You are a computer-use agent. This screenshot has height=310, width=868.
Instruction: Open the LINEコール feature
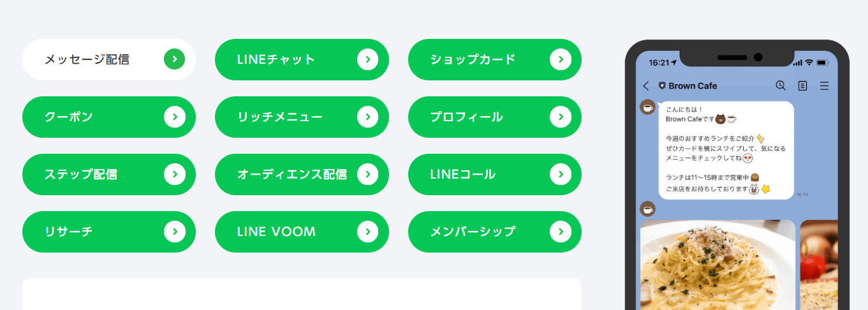[495, 174]
